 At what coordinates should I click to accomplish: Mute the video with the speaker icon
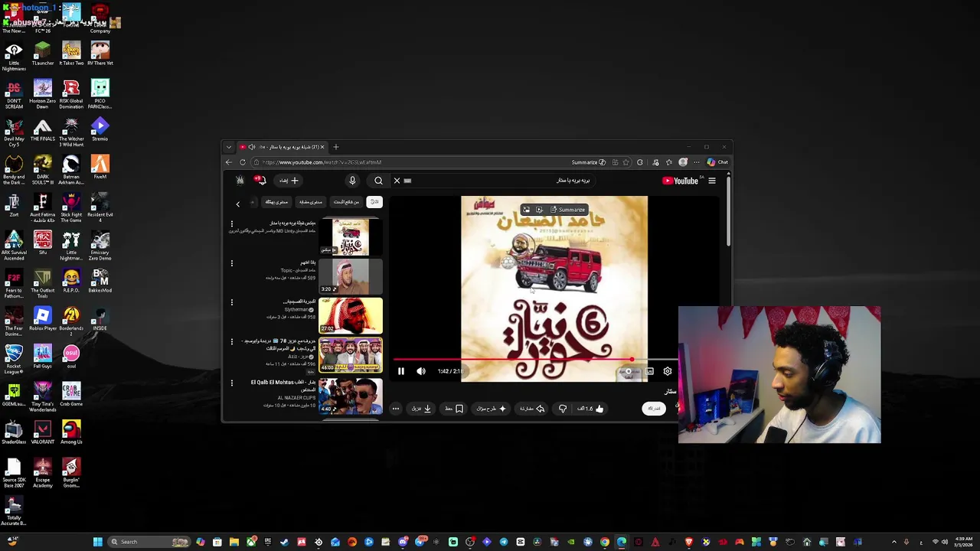pos(421,371)
